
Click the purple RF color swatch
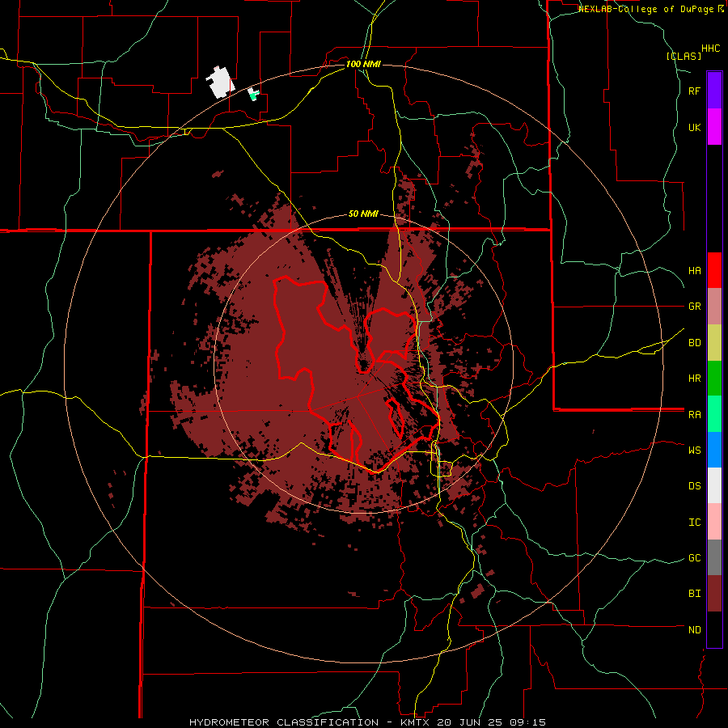(714, 91)
